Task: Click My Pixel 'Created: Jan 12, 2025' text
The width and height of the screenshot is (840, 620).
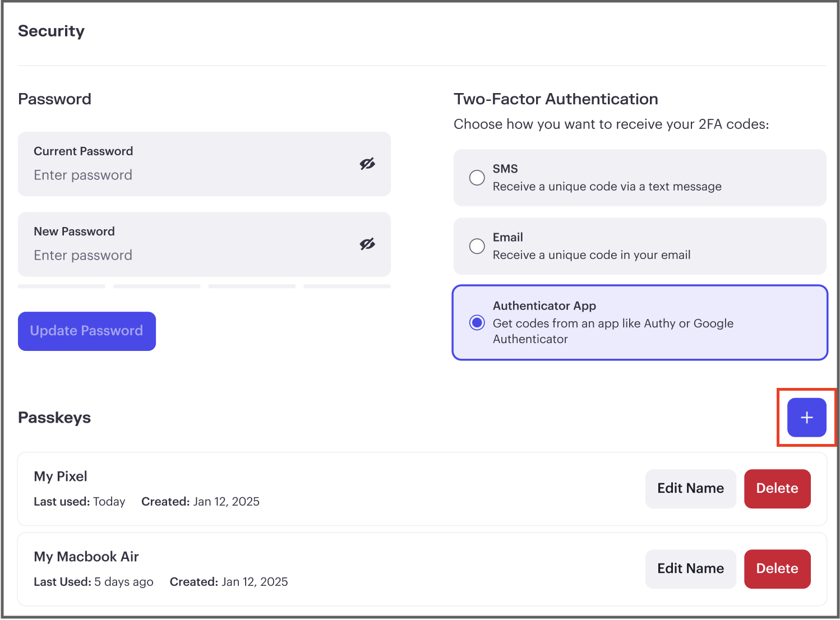Action: [200, 502]
